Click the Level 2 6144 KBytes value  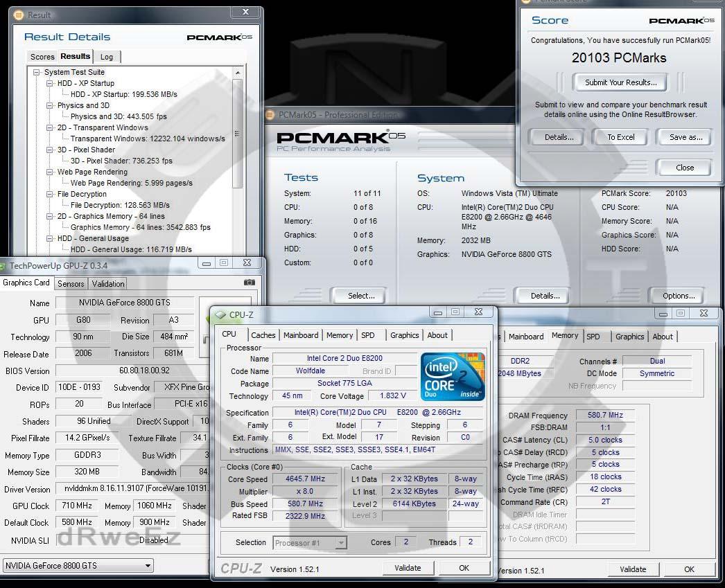pyautogui.click(x=414, y=504)
